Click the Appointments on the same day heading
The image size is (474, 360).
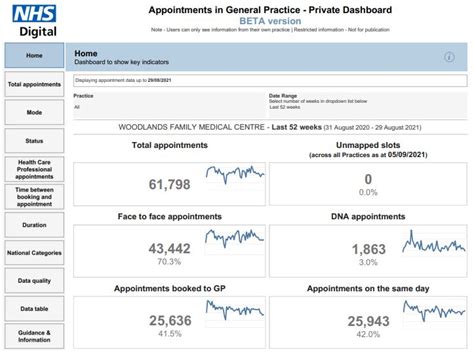point(368,288)
